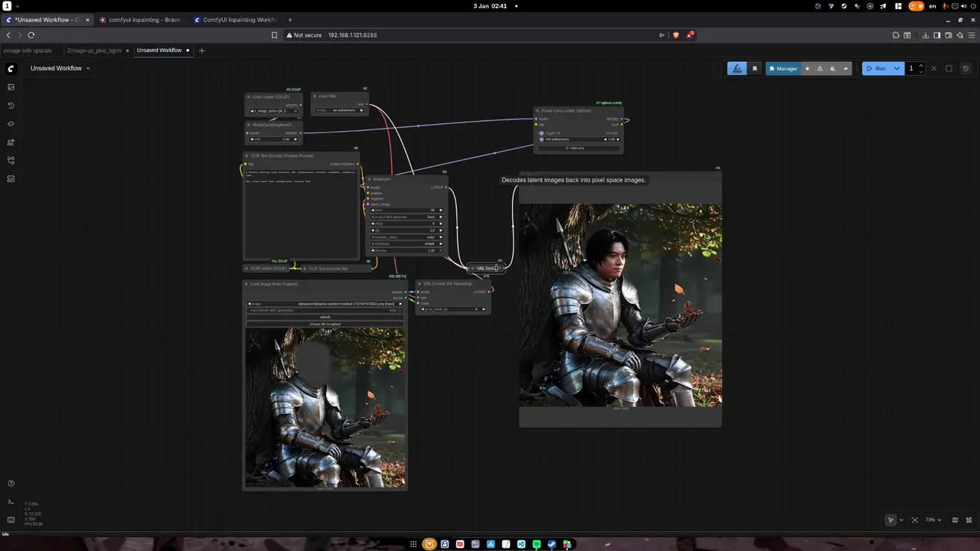Collapse the Load VAE node via title dot
Screen dimensions: 980x551
tap(315, 96)
